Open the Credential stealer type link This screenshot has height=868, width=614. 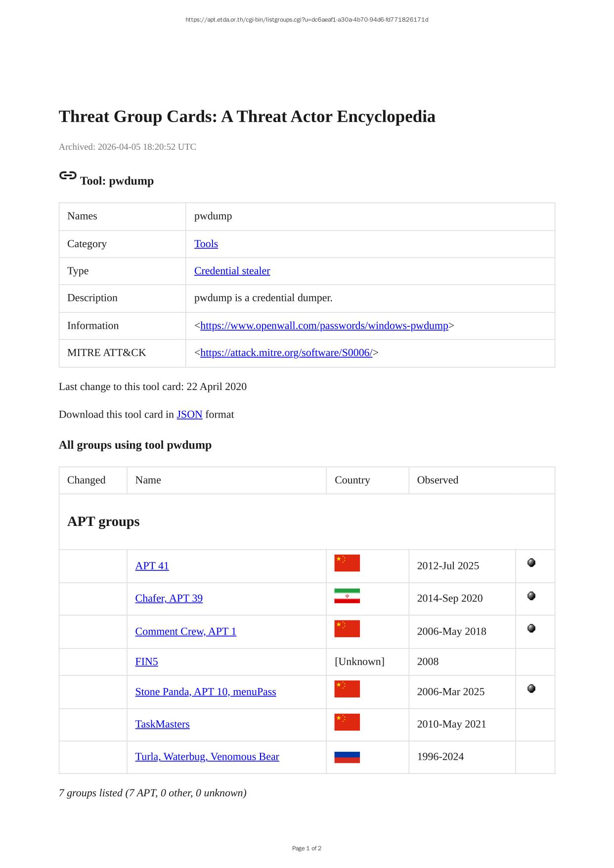[232, 271]
